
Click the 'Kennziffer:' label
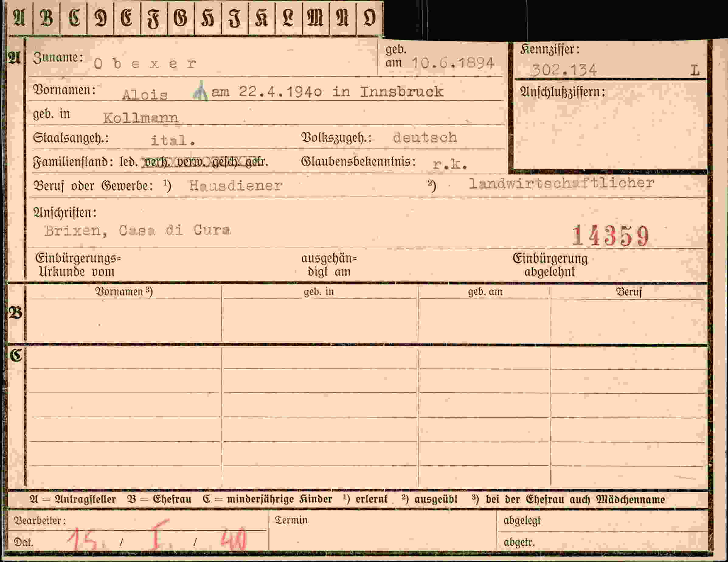pyautogui.click(x=550, y=49)
